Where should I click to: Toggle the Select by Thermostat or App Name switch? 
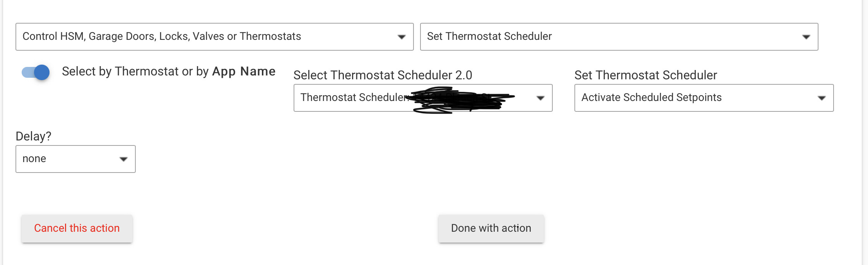click(36, 72)
